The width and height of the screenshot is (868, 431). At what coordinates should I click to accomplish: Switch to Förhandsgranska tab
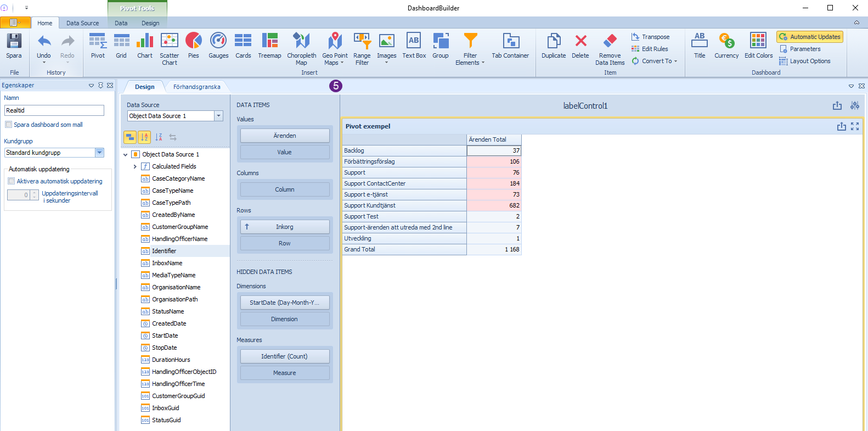197,87
